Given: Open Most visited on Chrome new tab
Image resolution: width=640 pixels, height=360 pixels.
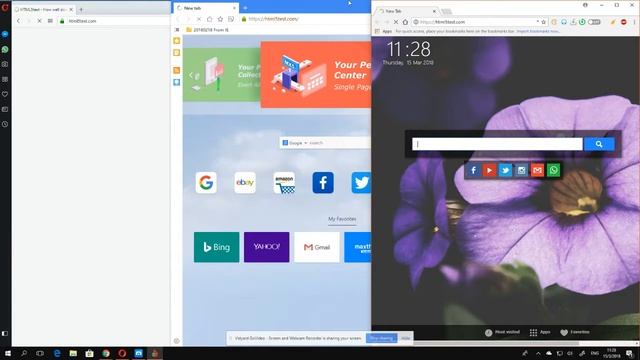Looking at the screenshot, I should pyautogui.click(x=502, y=332).
